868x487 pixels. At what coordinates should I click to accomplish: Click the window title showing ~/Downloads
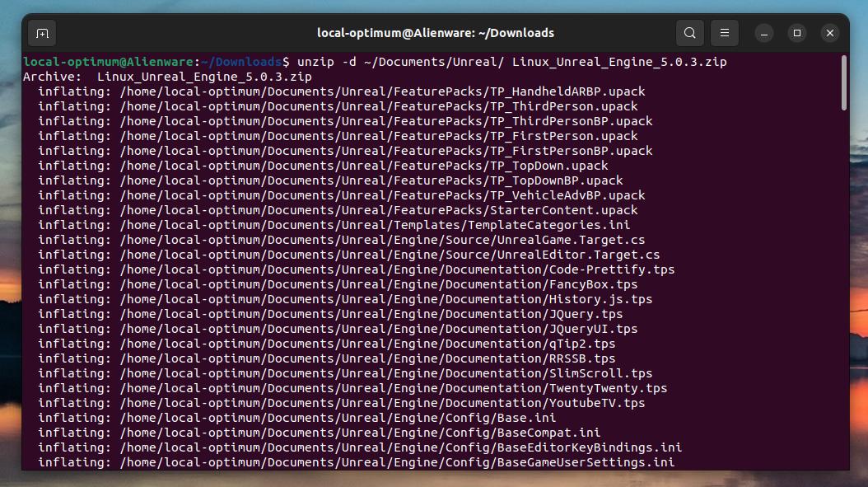(x=436, y=33)
